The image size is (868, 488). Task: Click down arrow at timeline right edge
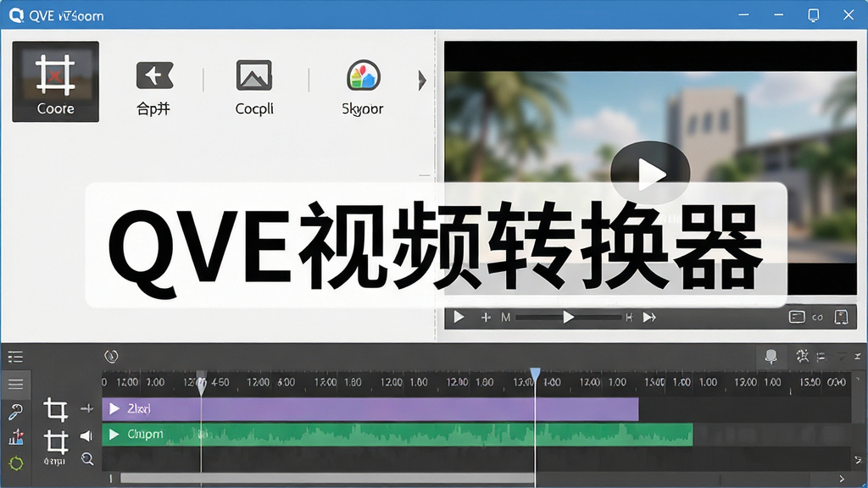[858, 460]
